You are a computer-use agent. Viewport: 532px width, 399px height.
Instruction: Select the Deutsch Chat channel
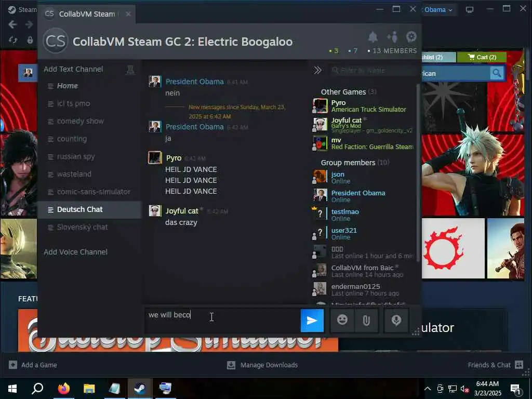click(89, 209)
